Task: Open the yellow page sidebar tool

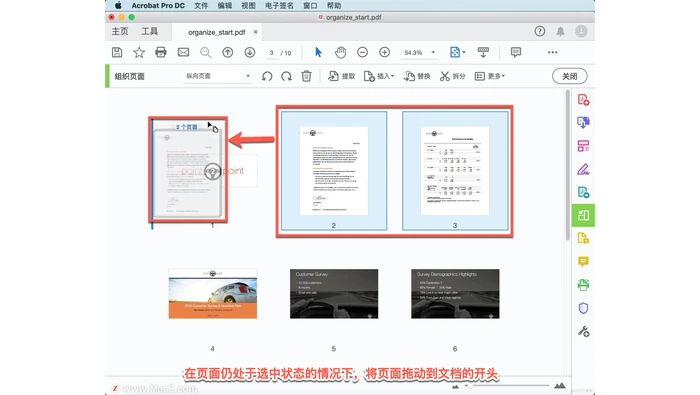Action: tap(583, 238)
